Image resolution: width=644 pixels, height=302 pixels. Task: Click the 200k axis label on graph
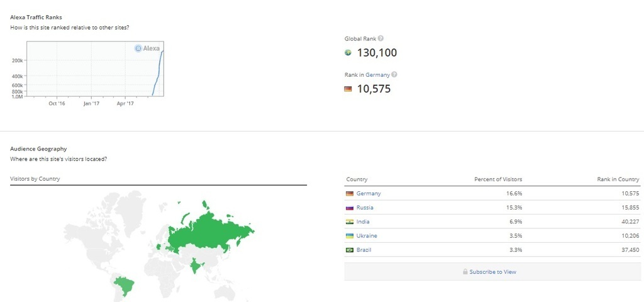[x=18, y=61]
